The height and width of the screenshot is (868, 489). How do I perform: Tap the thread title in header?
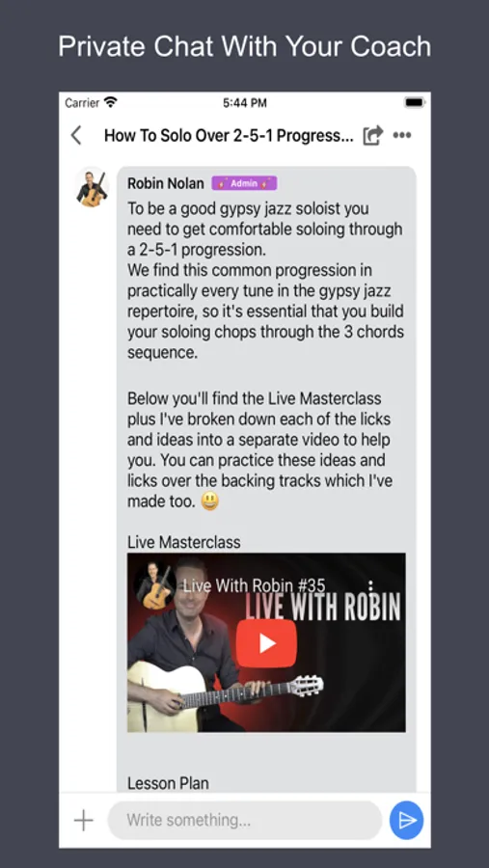[x=229, y=136]
